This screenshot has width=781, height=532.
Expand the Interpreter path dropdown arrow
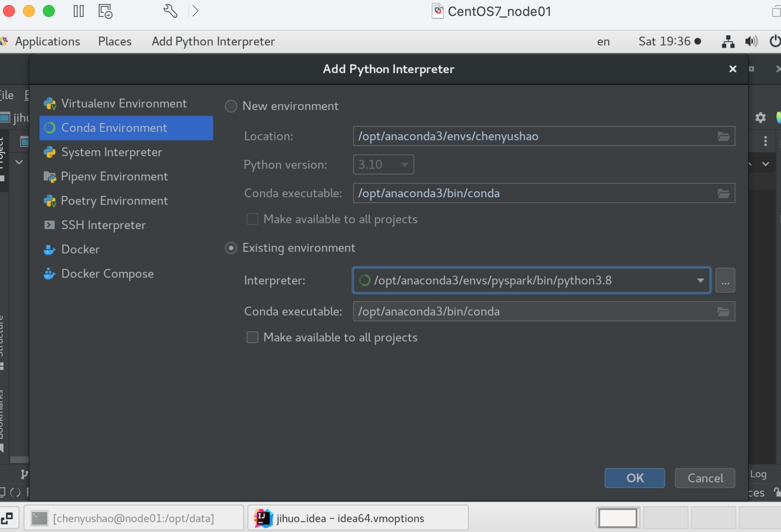click(x=700, y=280)
